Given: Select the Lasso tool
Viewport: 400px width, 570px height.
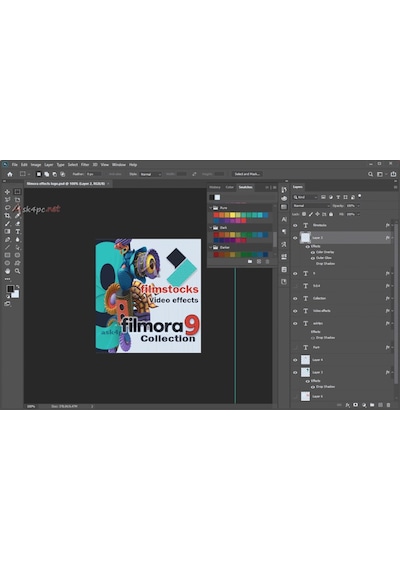Looking at the screenshot, I should [7, 208].
